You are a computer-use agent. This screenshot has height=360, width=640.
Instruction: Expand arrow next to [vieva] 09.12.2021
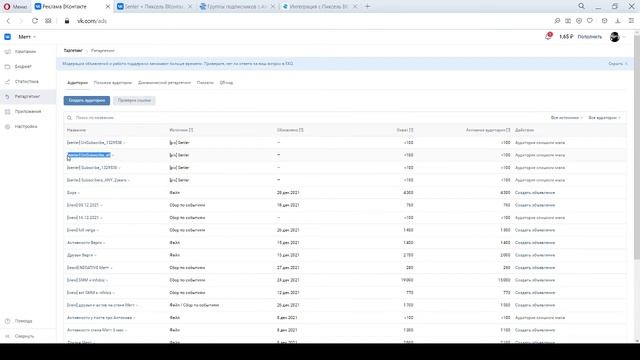[101, 205]
